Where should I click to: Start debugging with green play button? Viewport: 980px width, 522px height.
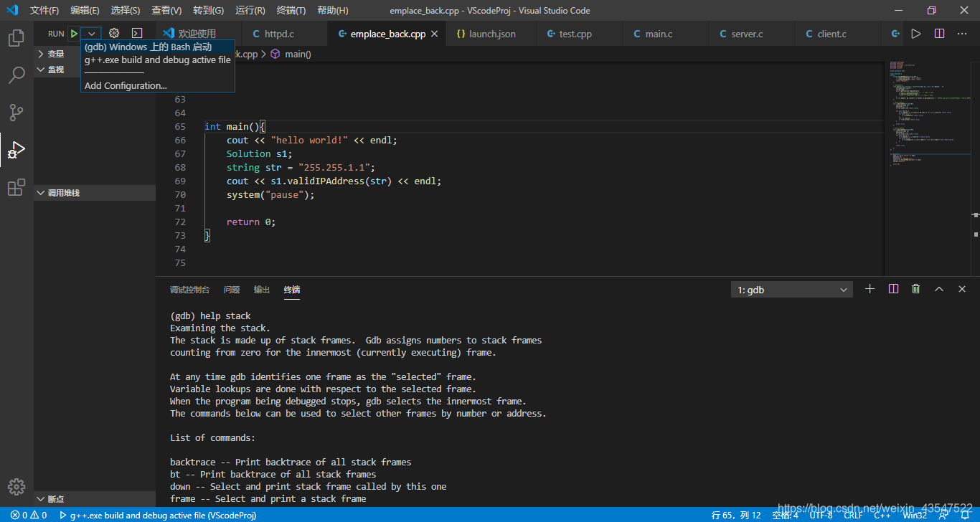(x=73, y=34)
